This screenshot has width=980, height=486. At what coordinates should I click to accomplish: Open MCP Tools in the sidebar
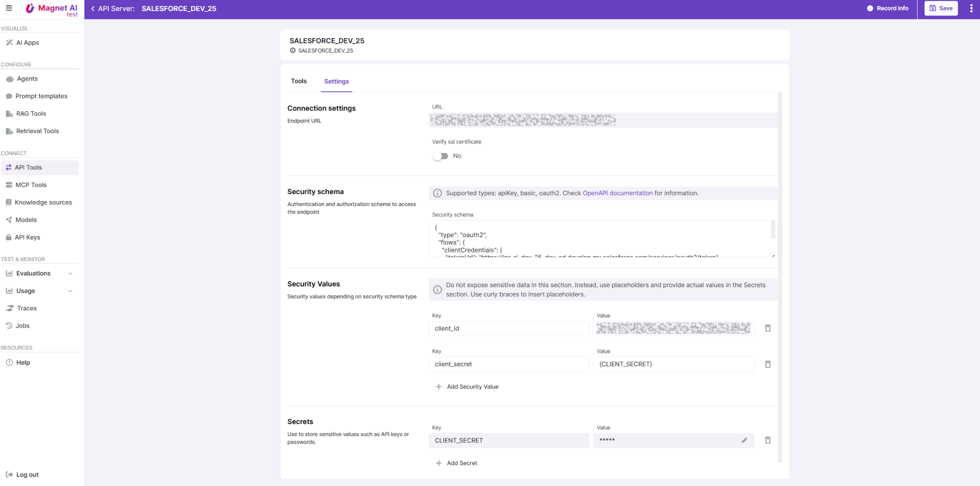pos(31,185)
